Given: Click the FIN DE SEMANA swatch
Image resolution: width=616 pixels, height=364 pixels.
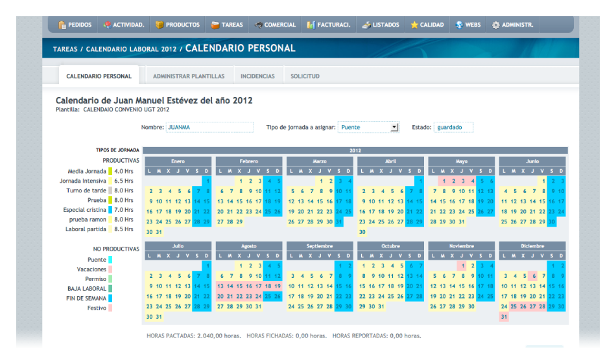Looking at the screenshot, I should (x=110, y=298).
